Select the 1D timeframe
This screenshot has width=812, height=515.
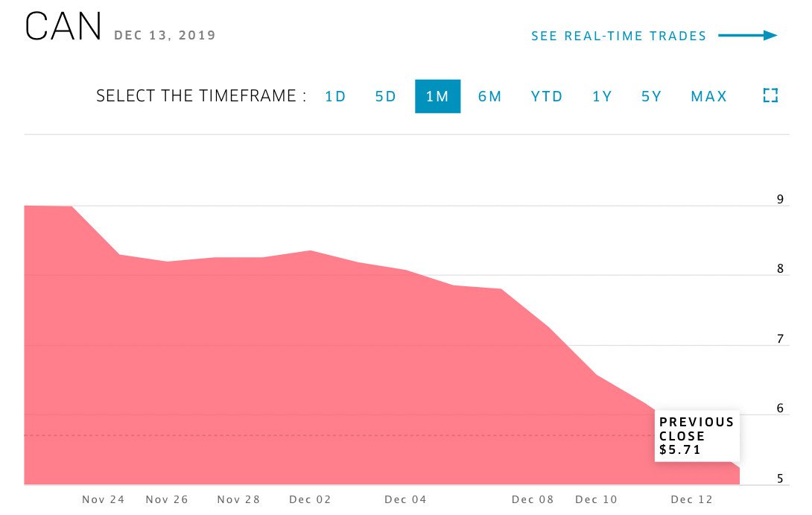[336, 96]
